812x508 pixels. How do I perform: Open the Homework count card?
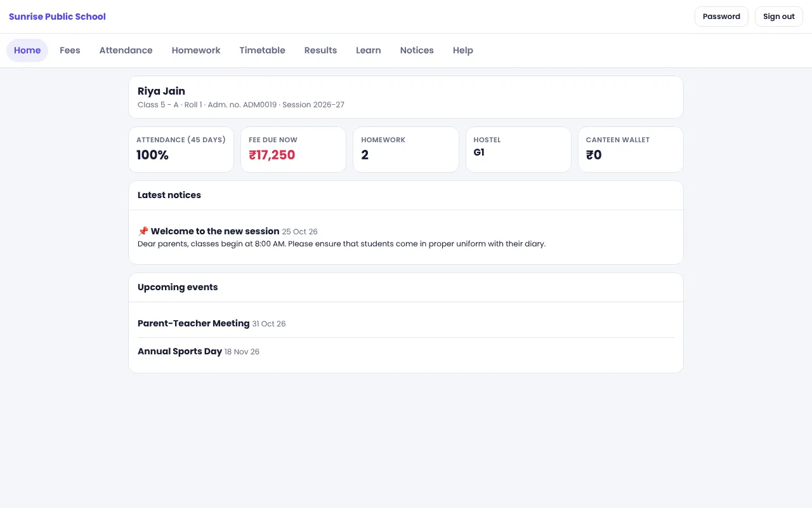405,149
